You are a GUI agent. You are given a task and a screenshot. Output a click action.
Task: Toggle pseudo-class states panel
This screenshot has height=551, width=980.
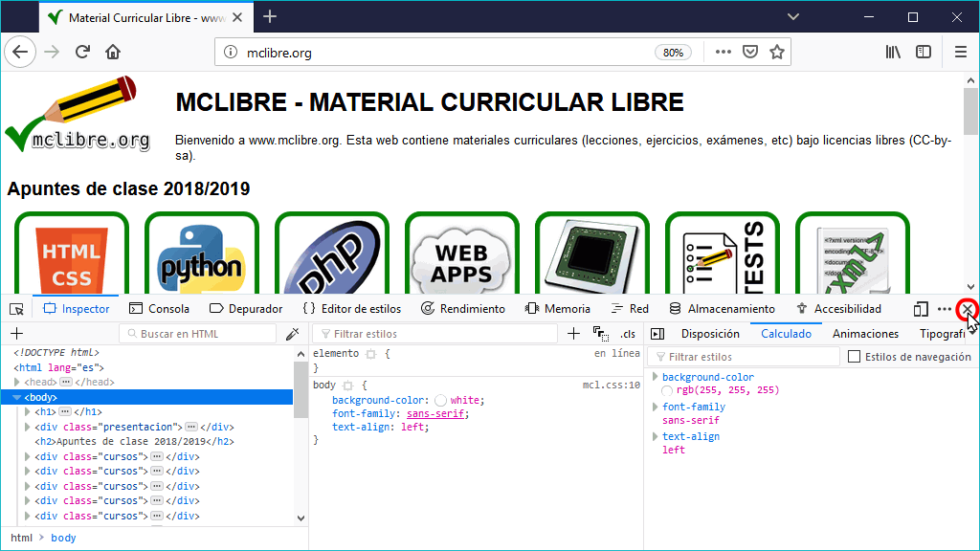click(601, 334)
